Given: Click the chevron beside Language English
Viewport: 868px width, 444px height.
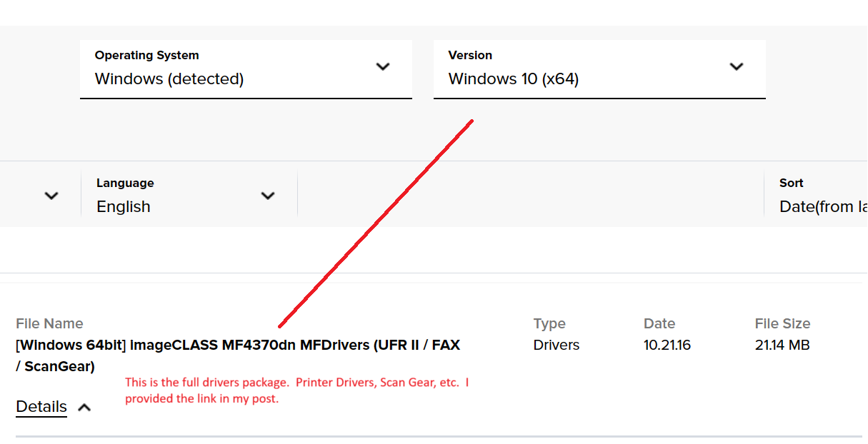Looking at the screenshot, I should 268,196.
